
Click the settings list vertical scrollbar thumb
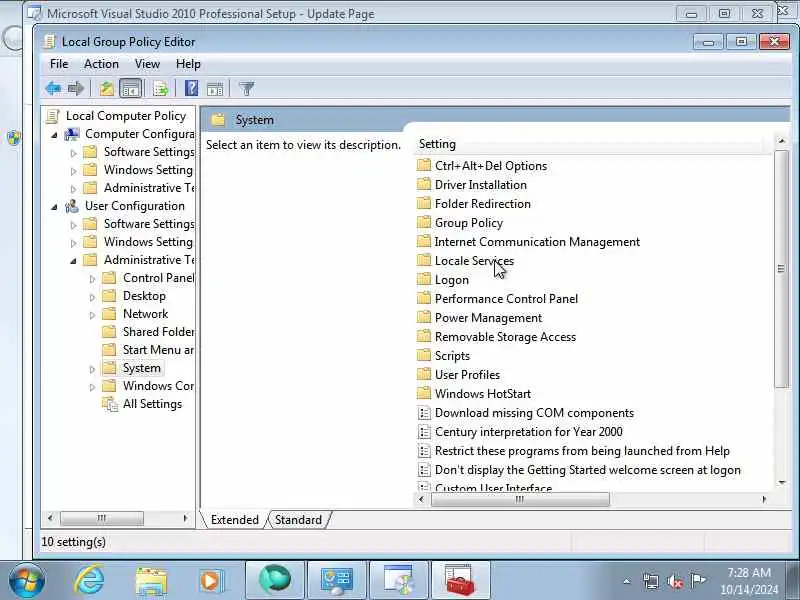(781, 269)
